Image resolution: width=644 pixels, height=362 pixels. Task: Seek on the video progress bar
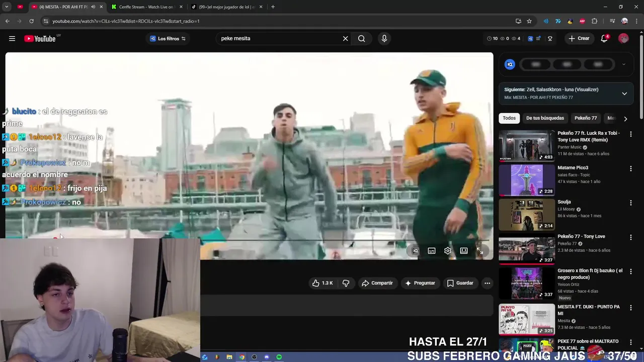(347, 241)
